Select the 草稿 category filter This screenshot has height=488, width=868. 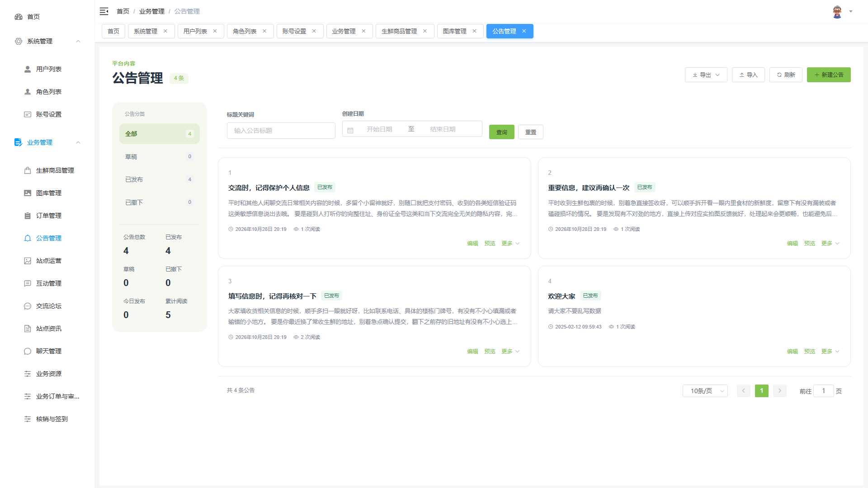159,157
